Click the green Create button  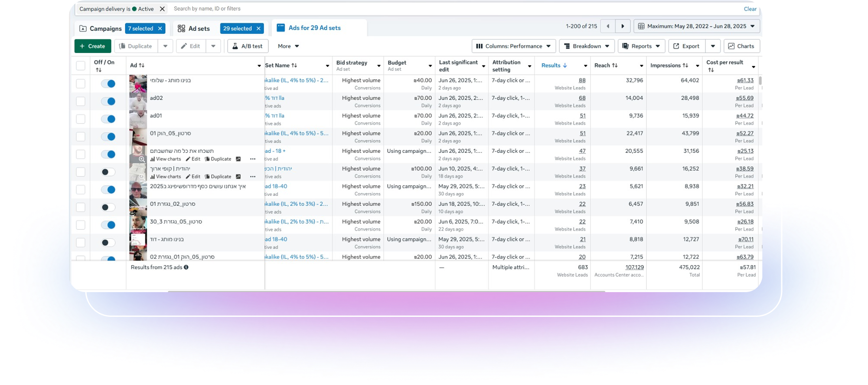point(92,46)
